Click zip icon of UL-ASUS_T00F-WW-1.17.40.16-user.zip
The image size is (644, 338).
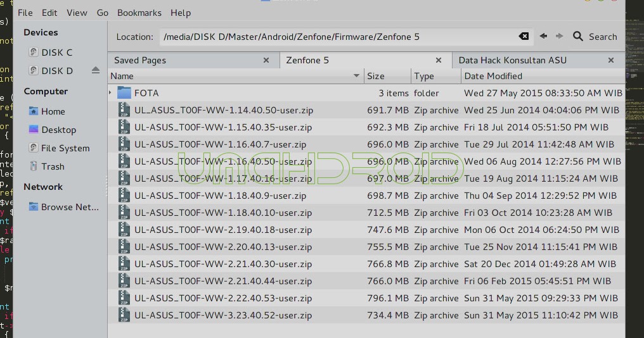[124, 178]
